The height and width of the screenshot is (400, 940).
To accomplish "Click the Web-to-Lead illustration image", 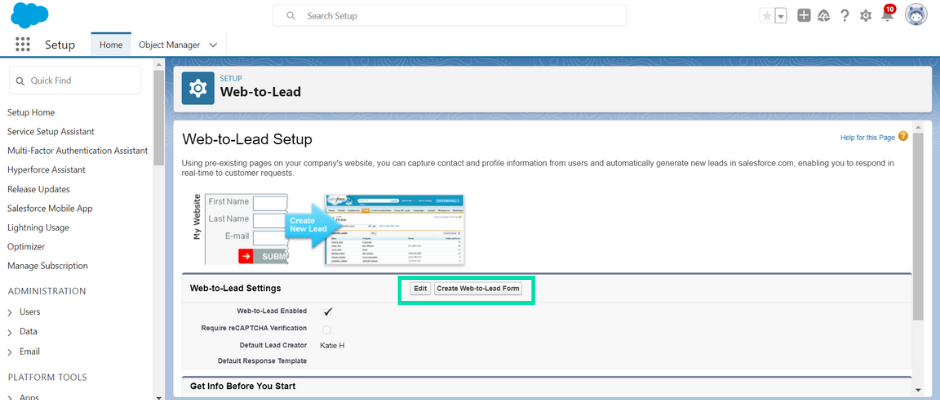I will [329, 228].
